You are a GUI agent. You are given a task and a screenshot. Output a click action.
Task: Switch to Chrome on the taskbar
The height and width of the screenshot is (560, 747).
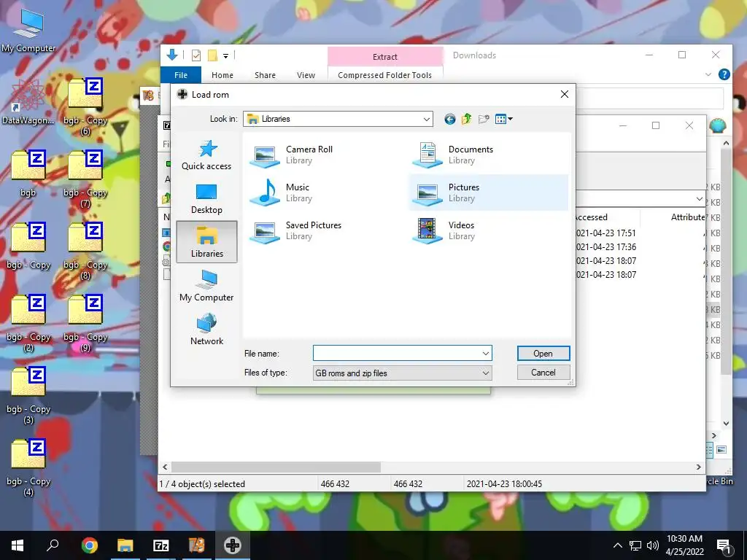tap(89, 545)
